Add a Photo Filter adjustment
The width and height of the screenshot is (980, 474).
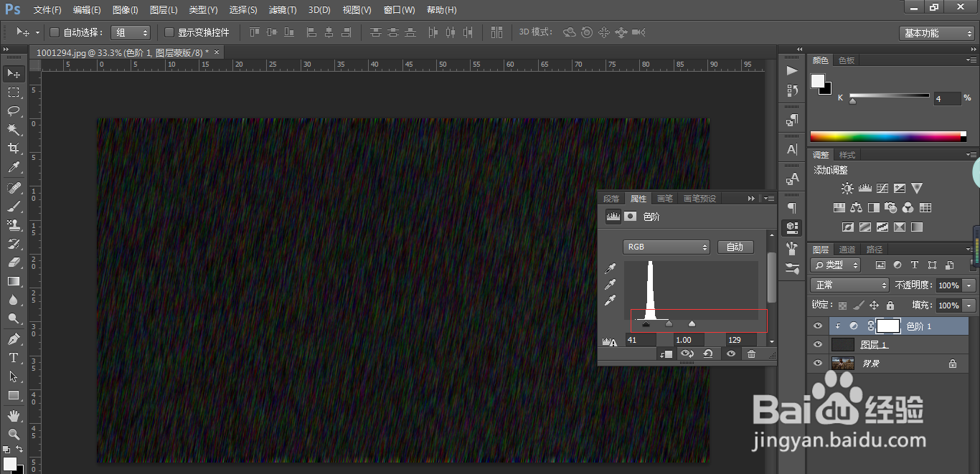[x=890, y=208]
